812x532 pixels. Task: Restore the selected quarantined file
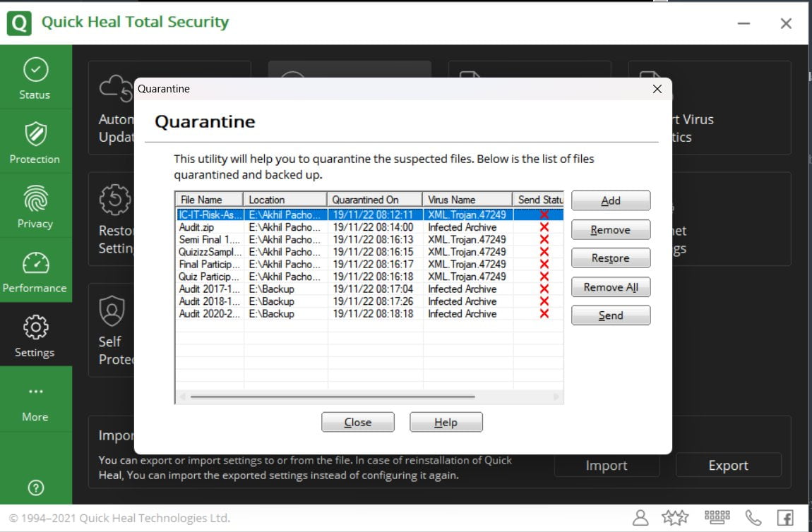610,258
